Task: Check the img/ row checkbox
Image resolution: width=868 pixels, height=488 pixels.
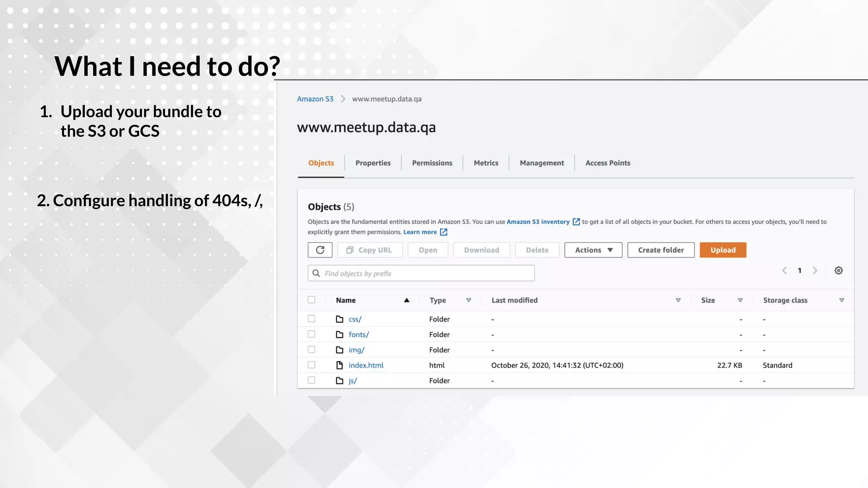Action: click(312, 349)
